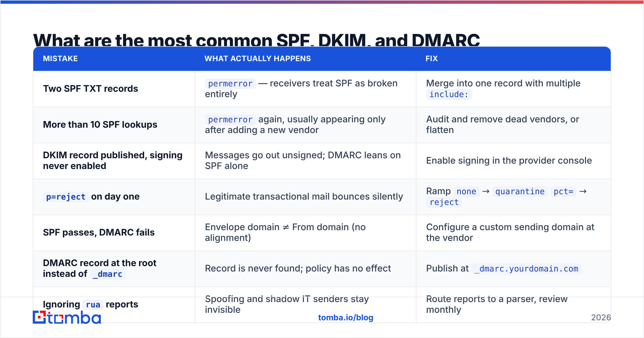Screen dimensions: 644x338
Task: Click 'permerror' in the Two SPF records row
Action: point(230,83)
